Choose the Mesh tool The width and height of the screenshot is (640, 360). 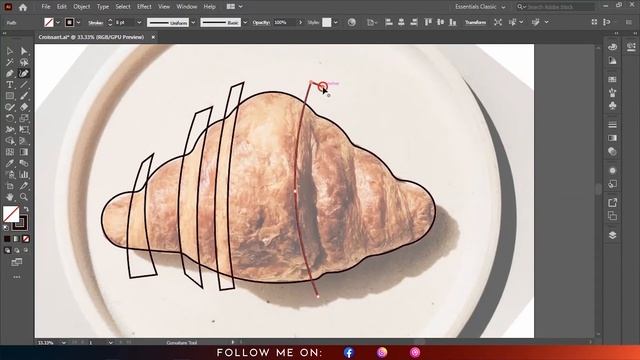10,152
